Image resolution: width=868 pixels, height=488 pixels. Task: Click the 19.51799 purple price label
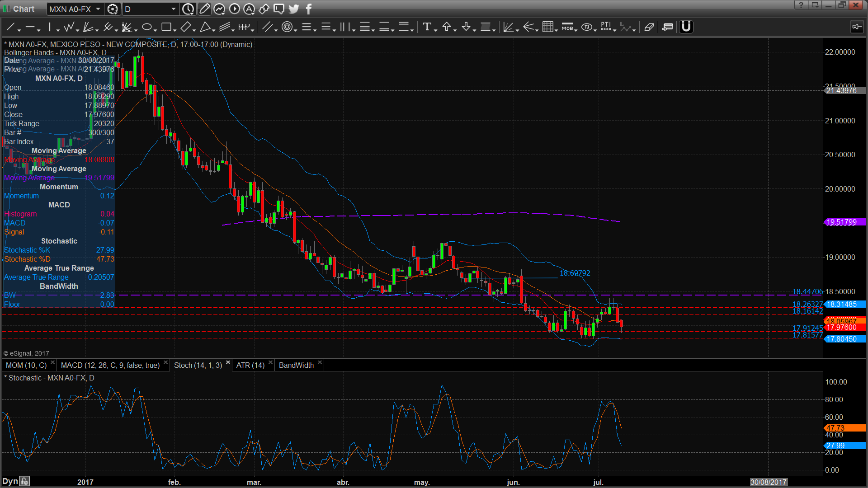click(x=845, y=222)
